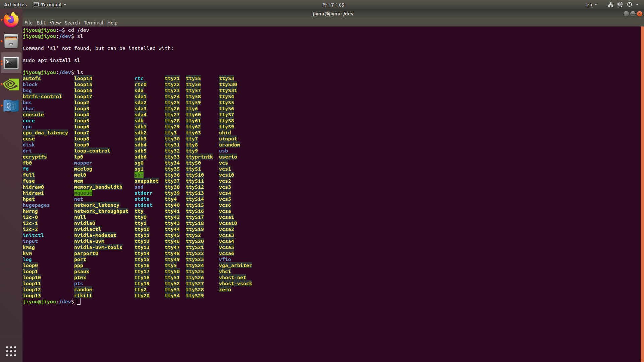This screenshot has width=644, height=362.
Task: Select the Terminal icon in the dock
Action: 11,63
